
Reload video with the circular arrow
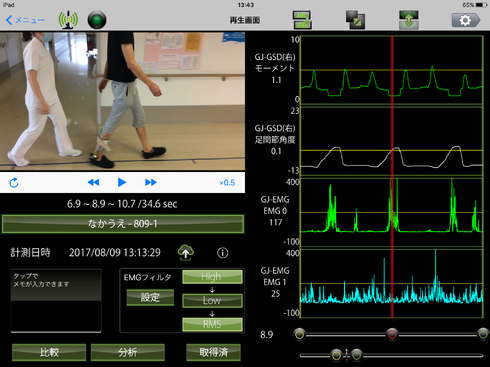[x=14, y=183]
